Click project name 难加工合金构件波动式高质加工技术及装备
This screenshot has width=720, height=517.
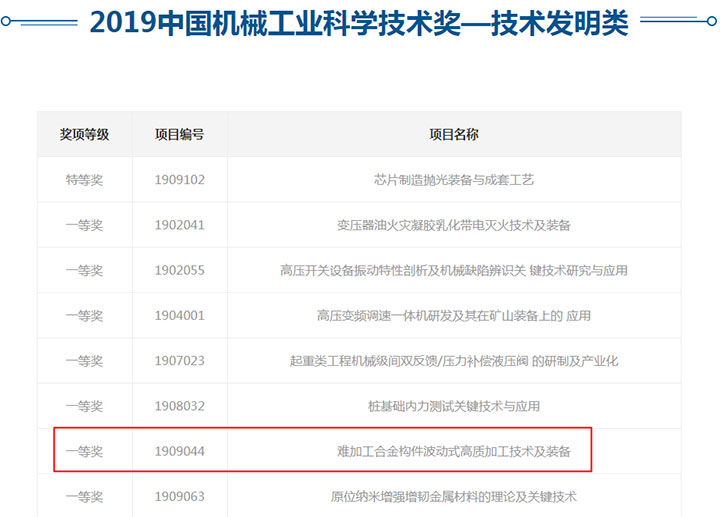click(454, 451)
